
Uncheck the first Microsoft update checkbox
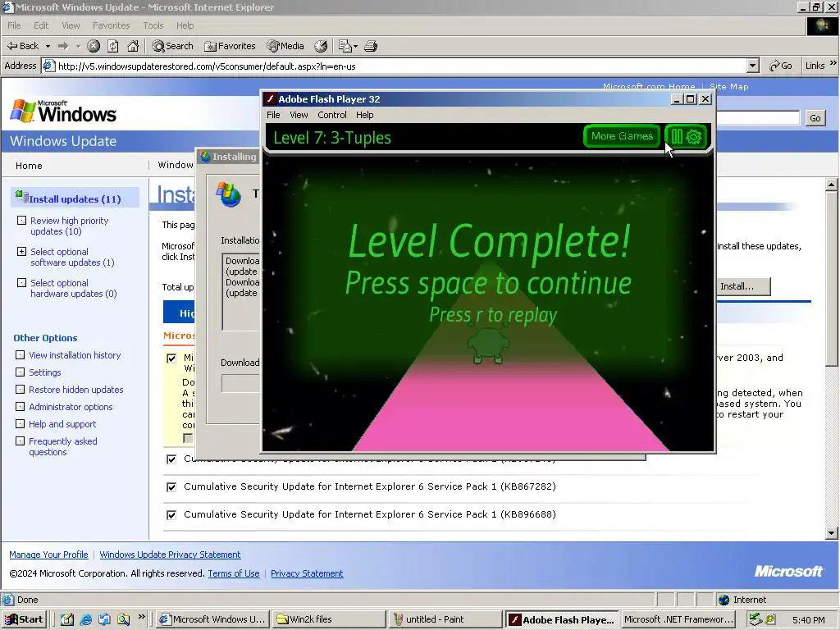point(171,358)
